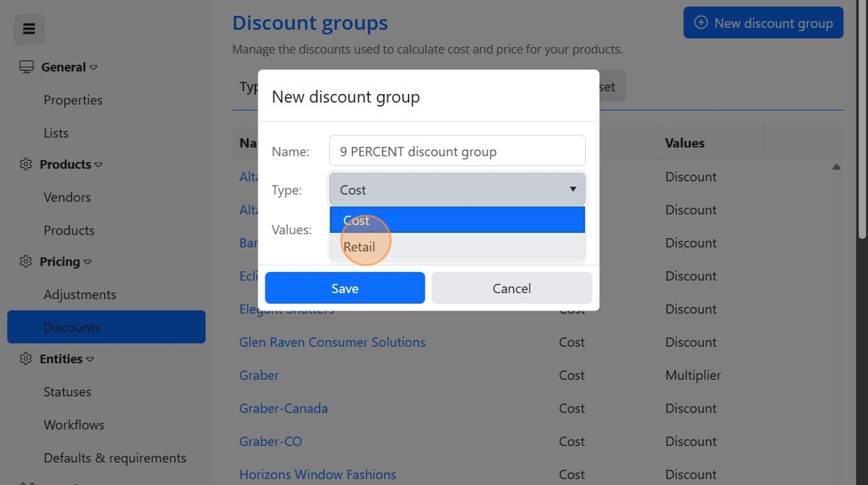
Task: Click the Entities gear icon
Action: click(x=26, y=358)
